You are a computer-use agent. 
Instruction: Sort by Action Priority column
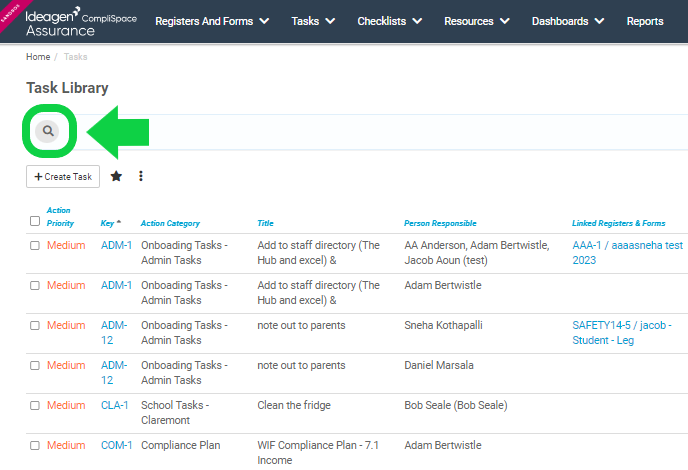[60, 217]
